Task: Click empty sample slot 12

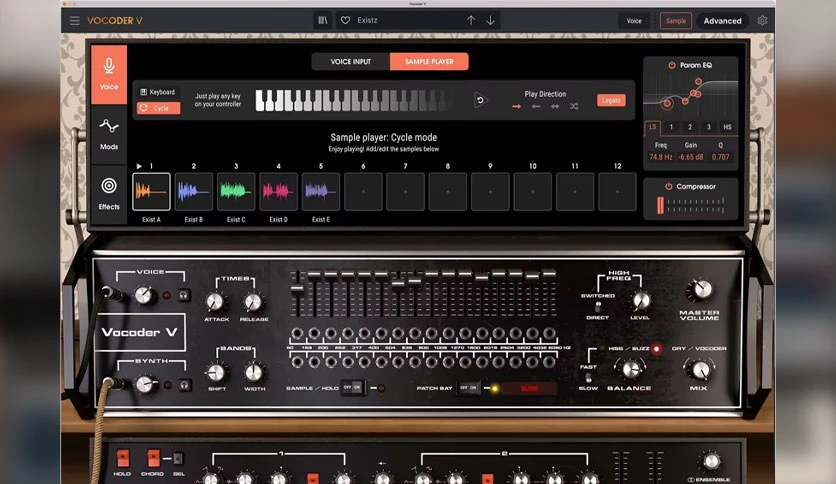Action: click(x=617, y=191)
